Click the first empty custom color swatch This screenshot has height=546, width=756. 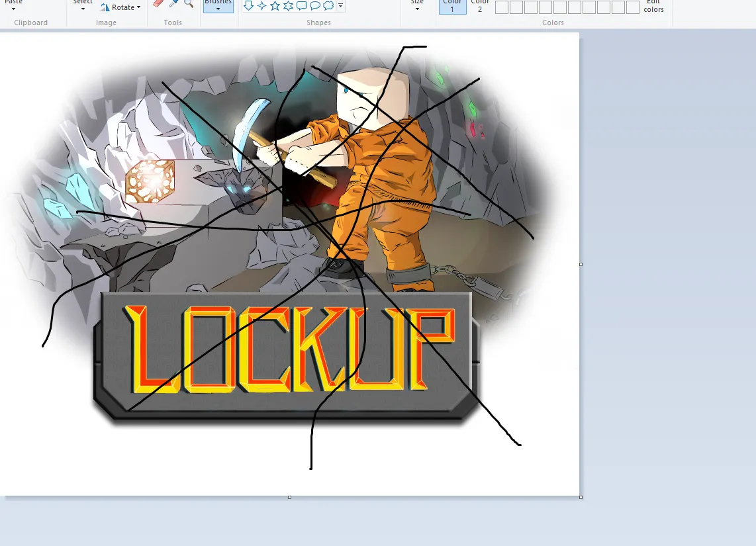click(x=502, y=7)
